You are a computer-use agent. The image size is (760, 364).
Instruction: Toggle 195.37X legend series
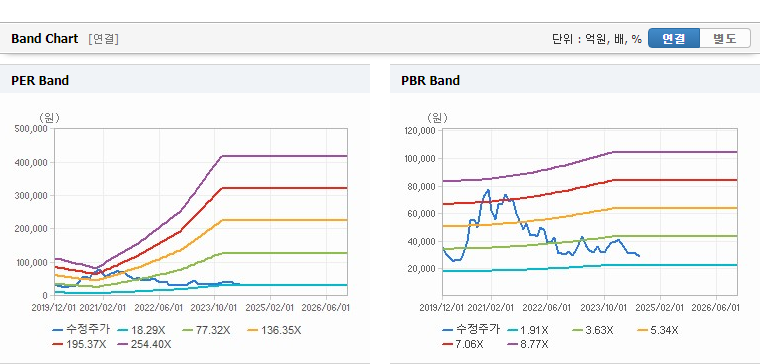79,344
